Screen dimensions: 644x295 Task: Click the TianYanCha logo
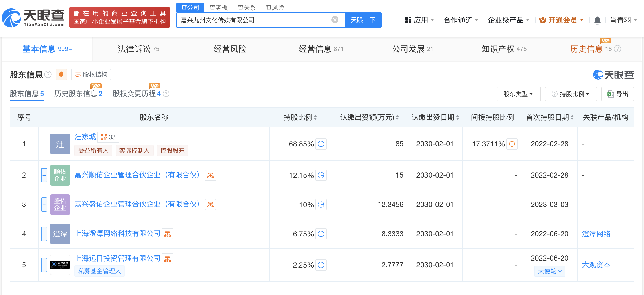point(33,17)
